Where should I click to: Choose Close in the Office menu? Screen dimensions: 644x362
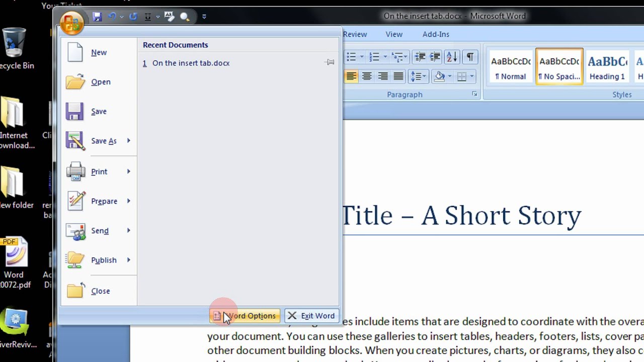coord(99,291)
